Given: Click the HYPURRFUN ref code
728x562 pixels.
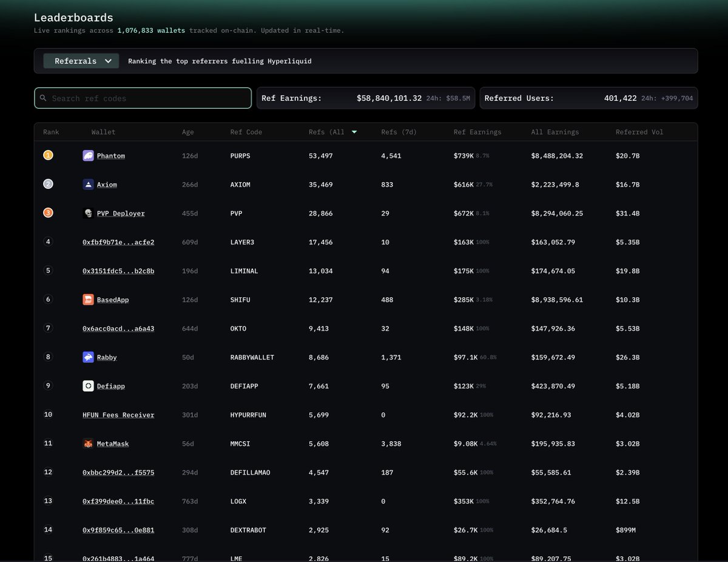Looking at the screenshot, I should pyautogui.click(x=248, y=415).
